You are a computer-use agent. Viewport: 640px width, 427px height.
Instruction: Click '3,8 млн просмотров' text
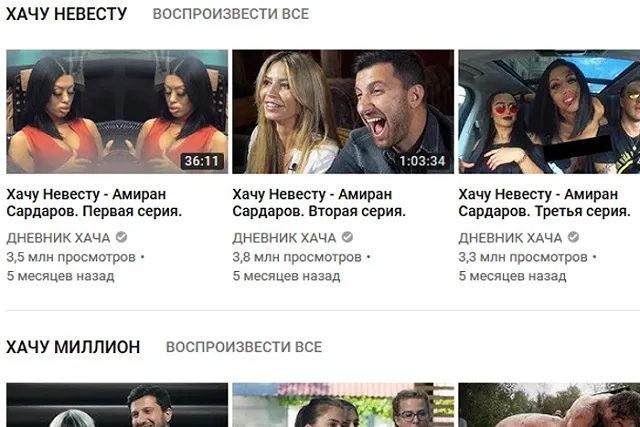(x=297, y=257)
